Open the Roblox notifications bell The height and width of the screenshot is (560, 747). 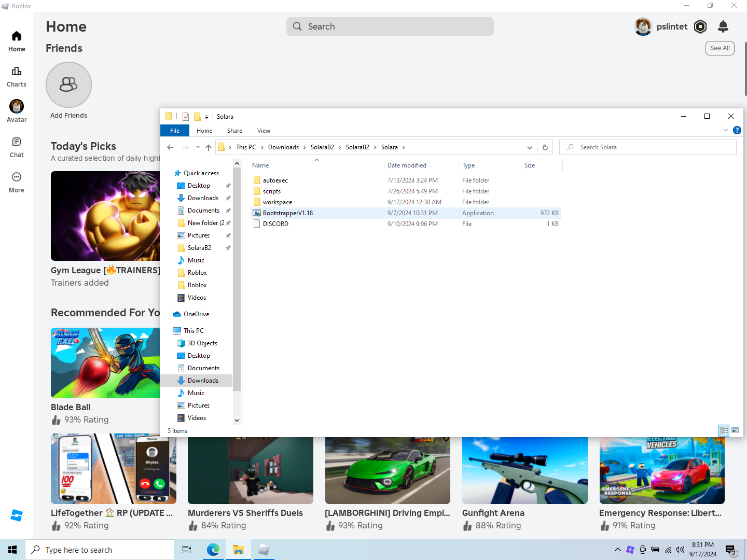pos(723,26)
